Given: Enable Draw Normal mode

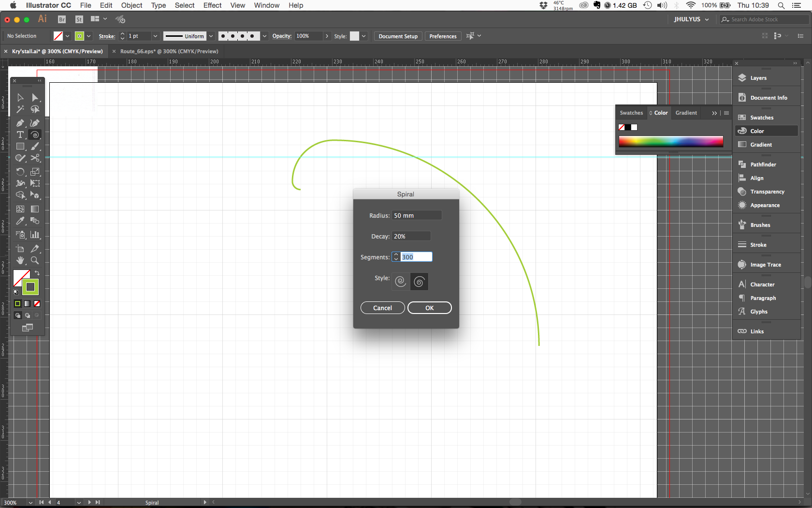Looking at the screenshot, I should [x=18, y=315].
